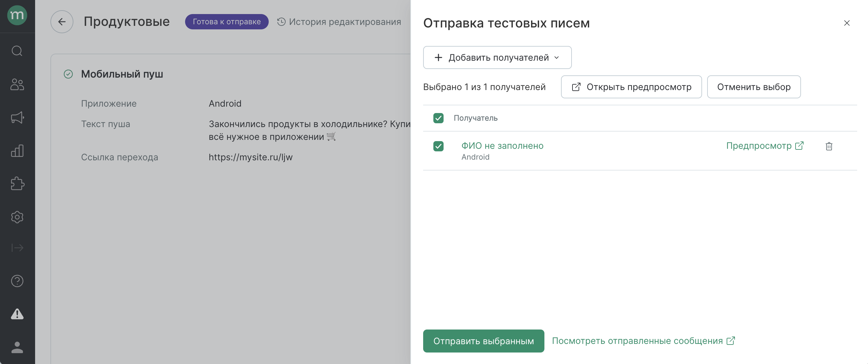This screenshot has height=364, width=868.
Task: Open the campaigns megaphone icon
Action: click(x=17, y=117)
